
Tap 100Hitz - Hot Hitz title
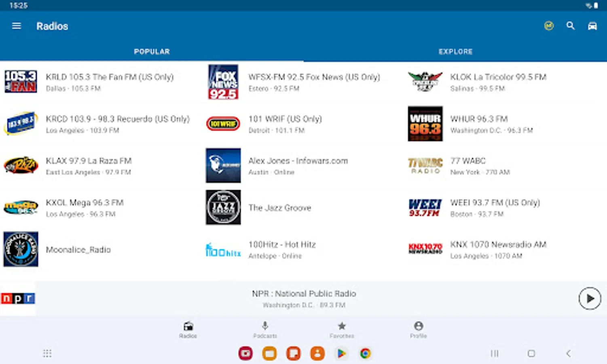282,244
